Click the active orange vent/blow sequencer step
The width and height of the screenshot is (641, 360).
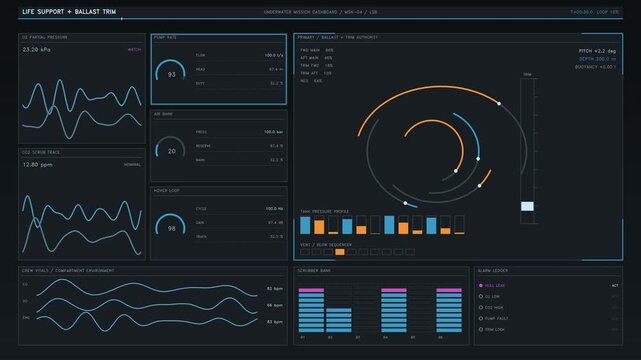click(340, 252)
